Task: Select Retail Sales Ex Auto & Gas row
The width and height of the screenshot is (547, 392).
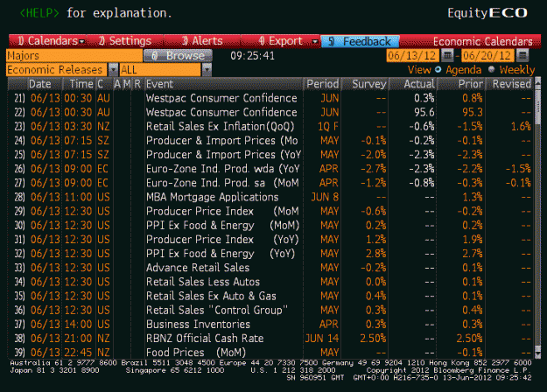Action: coord(270,296)
